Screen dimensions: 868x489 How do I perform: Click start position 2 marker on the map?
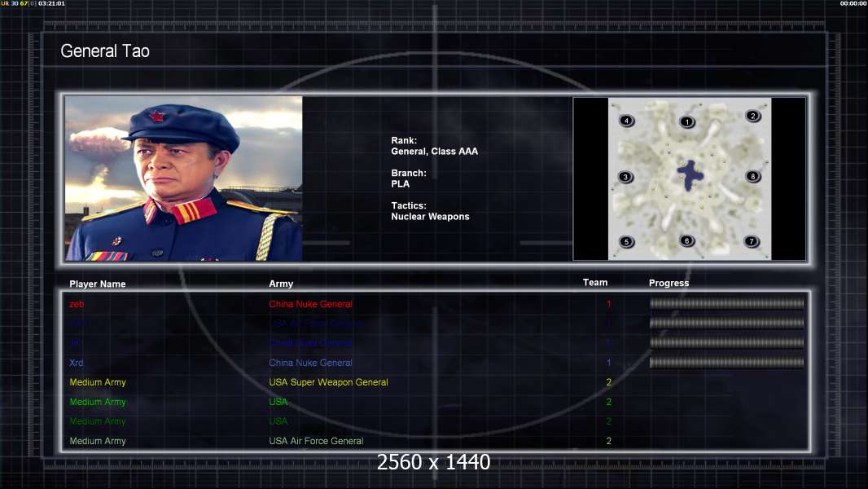point(752,116)
